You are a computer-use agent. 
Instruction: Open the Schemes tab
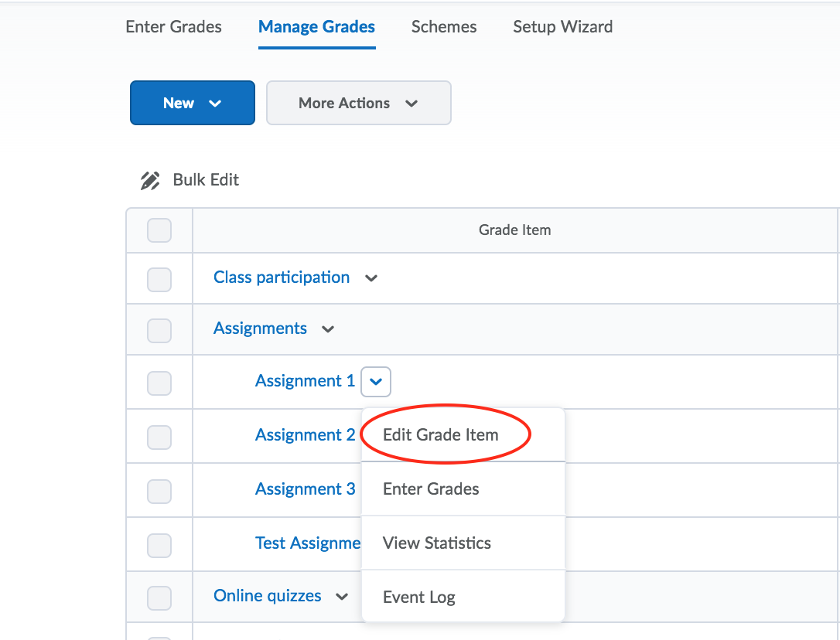444,27
